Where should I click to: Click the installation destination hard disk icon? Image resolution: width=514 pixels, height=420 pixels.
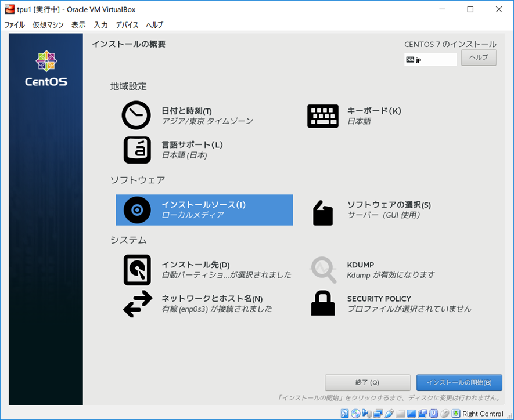[x=137, y=270]
